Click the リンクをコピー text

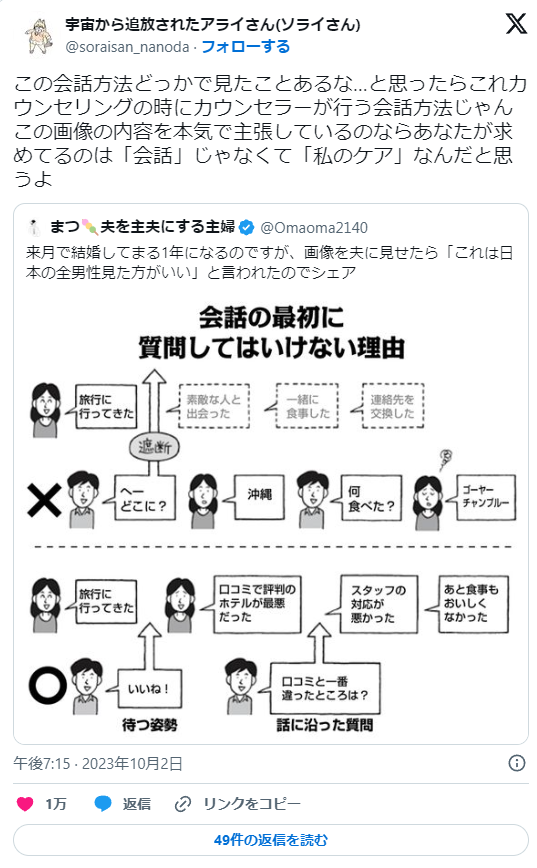[252, 804]
